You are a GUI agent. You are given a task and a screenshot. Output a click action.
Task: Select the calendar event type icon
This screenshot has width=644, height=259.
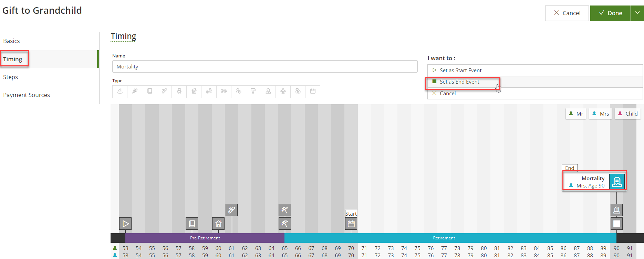pyautogui.click(x=313, y=91)
